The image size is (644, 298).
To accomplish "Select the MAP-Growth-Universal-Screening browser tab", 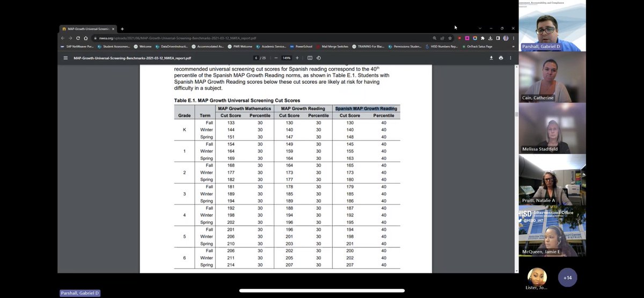I will point(88,28).
